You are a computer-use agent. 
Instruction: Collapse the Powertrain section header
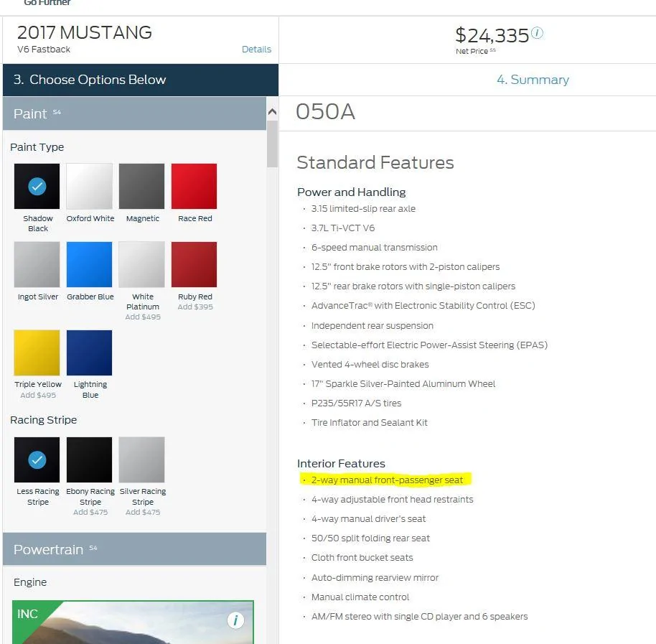coord(134,549)
